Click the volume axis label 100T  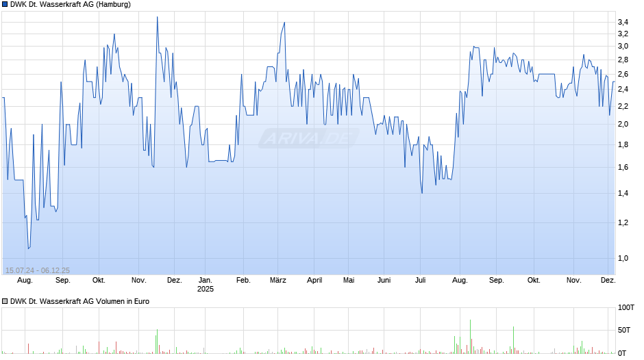click(626, 307)
